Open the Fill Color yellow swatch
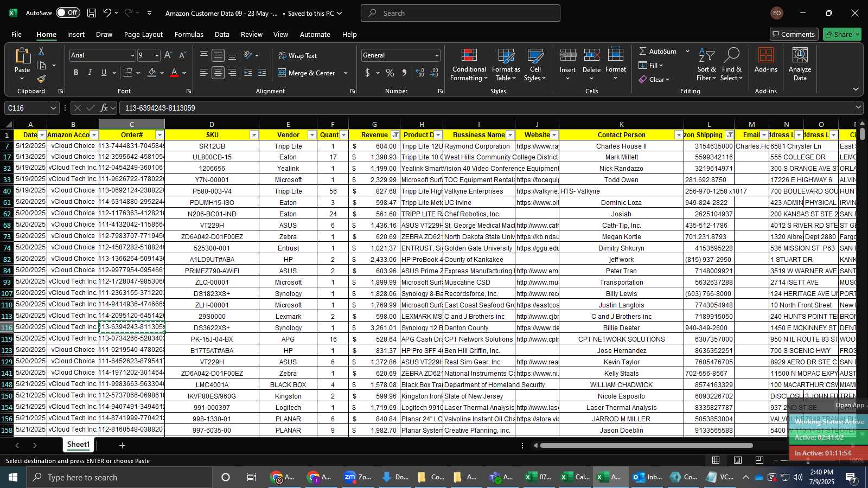The width and height of the screenshot is (868, 488). point(152,73)
